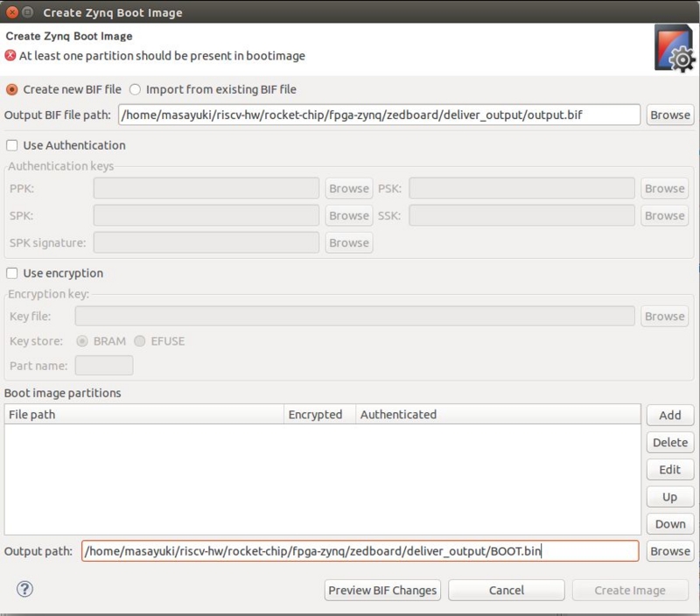
Task: Move the selected partition up
Action: pos(669,497)
